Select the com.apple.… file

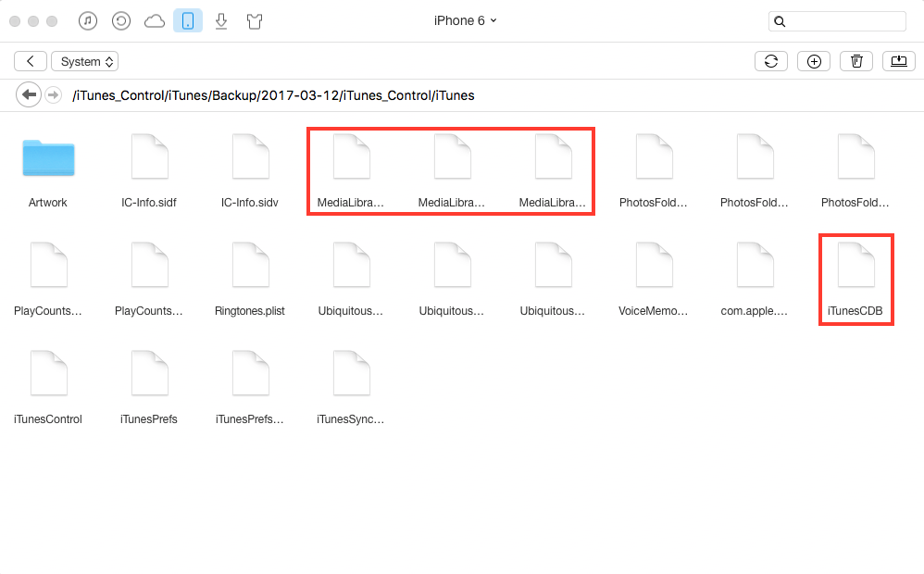755,281
